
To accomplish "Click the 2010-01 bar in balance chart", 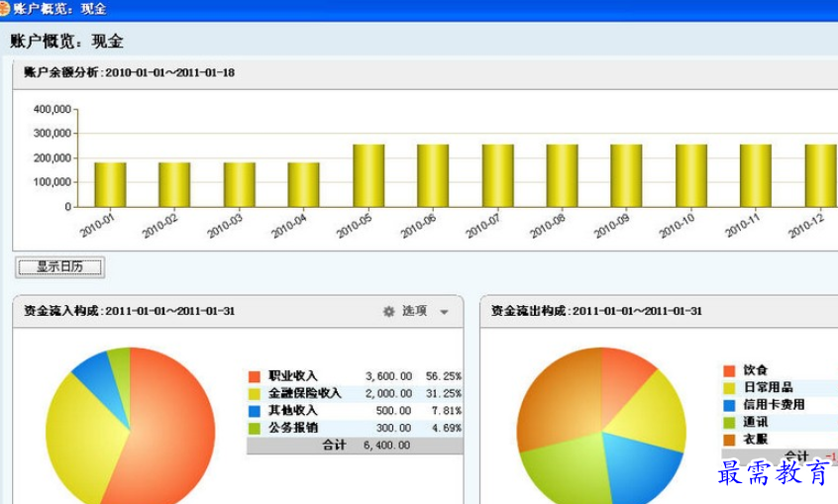I will click(x=110, y=184).
